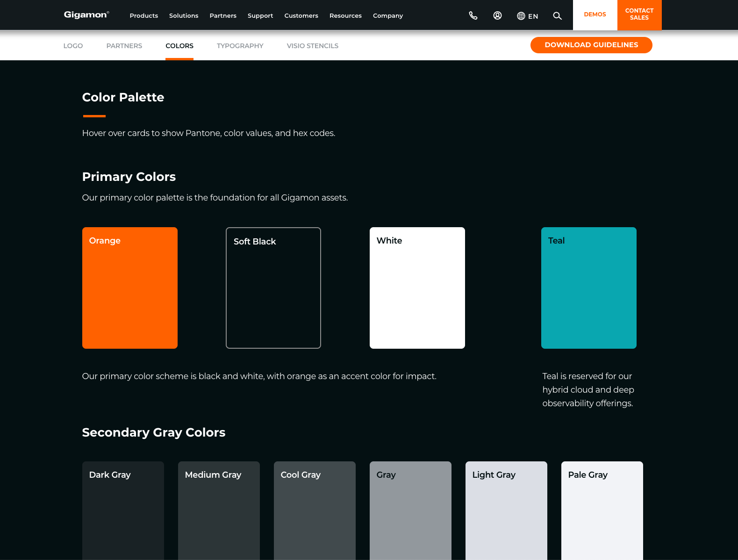
Task: Select the Light Gray swatch
Action: click(x=506, y=510)
